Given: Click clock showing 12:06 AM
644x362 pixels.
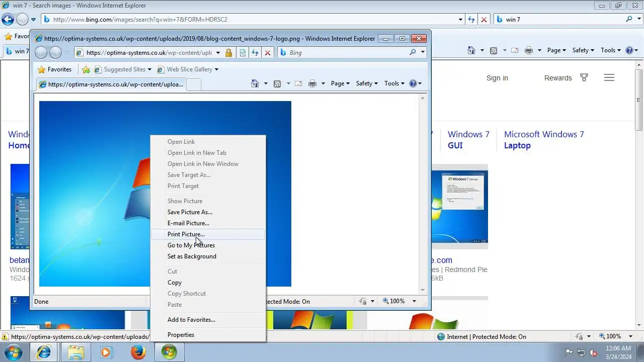Looking at the screenshot, I should pyautogui.click(x=618, y=348).
